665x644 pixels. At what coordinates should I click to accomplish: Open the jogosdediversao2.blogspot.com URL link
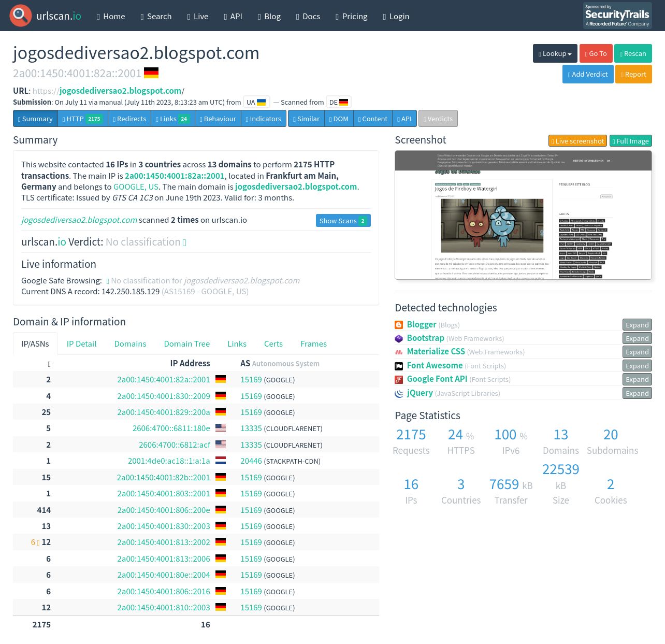(x=120, y=91)
